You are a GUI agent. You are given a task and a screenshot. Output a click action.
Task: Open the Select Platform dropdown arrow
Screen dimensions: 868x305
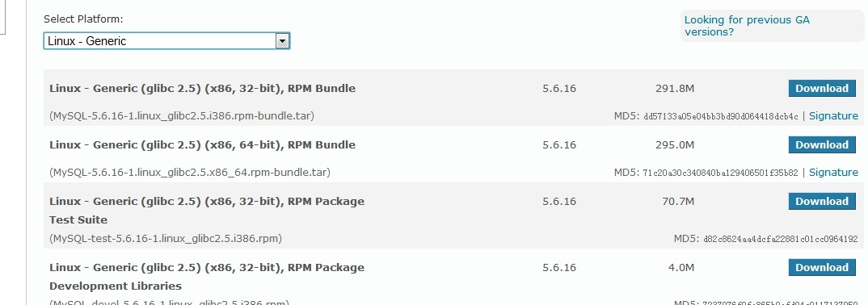282,41
